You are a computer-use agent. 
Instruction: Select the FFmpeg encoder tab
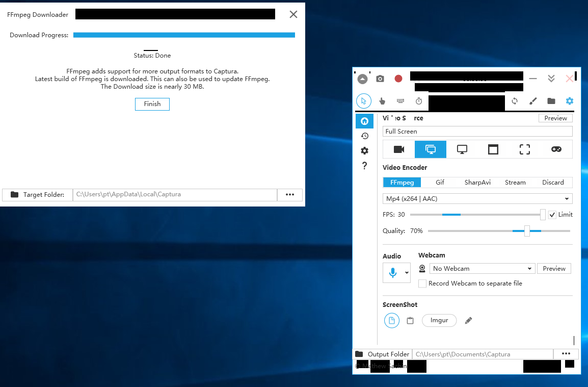tap(402, 183)
